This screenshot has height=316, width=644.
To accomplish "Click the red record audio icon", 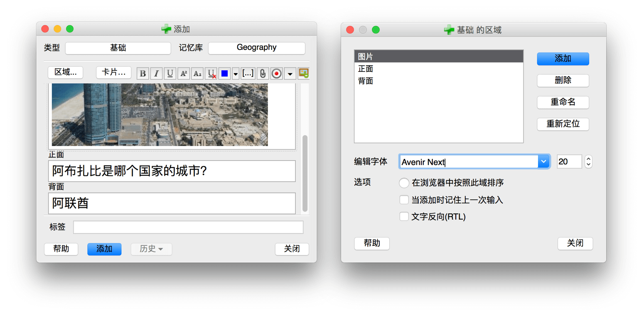I will coord(277,74).
